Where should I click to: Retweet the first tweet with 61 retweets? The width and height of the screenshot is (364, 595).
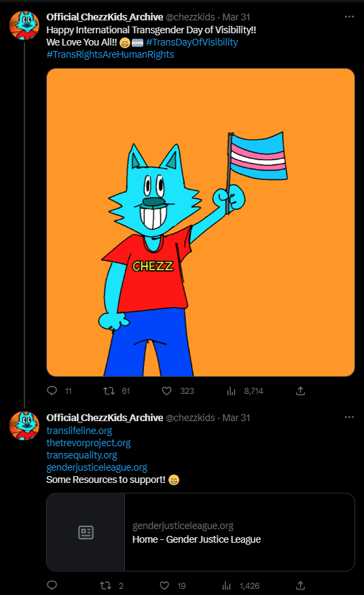click(109, 391)
